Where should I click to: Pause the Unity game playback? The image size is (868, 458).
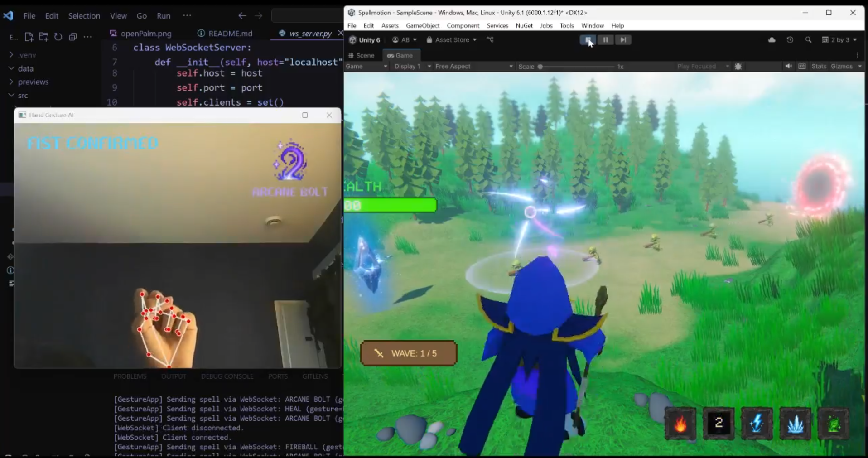[x=605, y=40]
